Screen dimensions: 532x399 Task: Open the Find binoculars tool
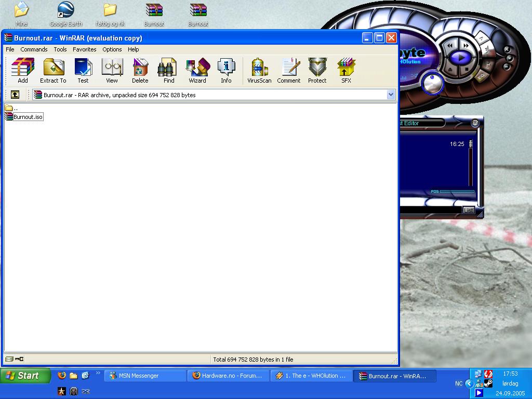point(169,71)
